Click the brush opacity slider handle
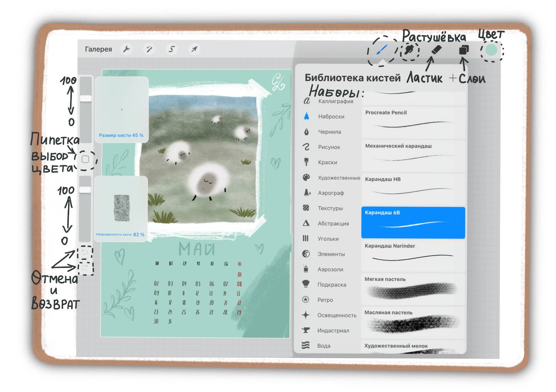The width and height of the screenshot is (556, 392). click(85, 189)
